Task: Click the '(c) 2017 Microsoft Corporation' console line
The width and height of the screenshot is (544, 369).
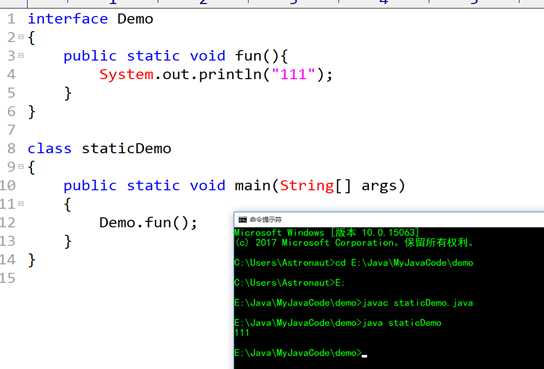Action: point(354,242)
